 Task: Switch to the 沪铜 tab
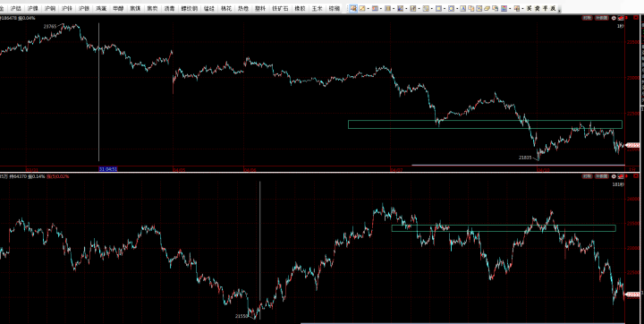(x=50, y=8)
